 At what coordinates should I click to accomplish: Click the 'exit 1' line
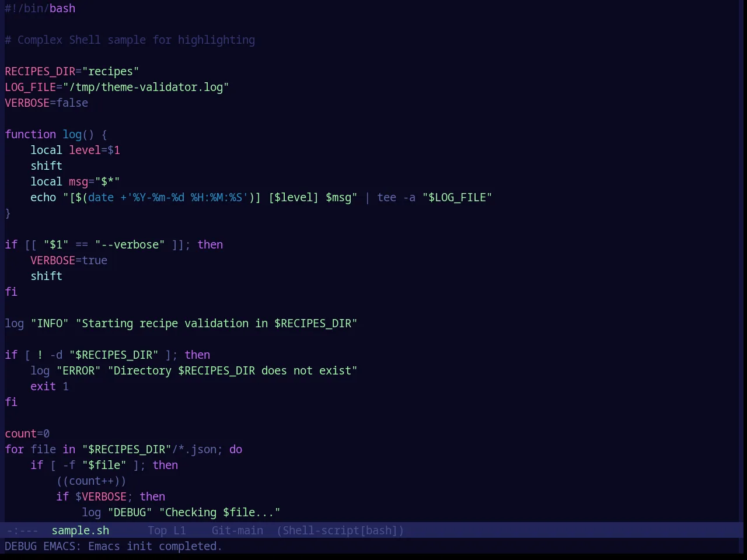[50, 386]
